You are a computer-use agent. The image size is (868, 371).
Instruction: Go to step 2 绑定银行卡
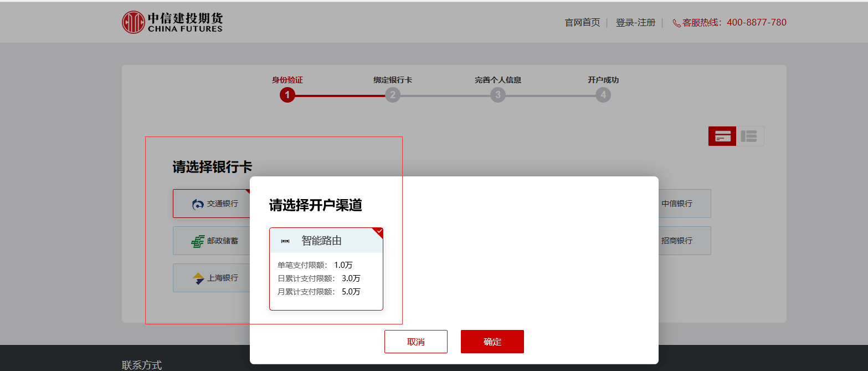pyautogui.click(x=393, y=95)
